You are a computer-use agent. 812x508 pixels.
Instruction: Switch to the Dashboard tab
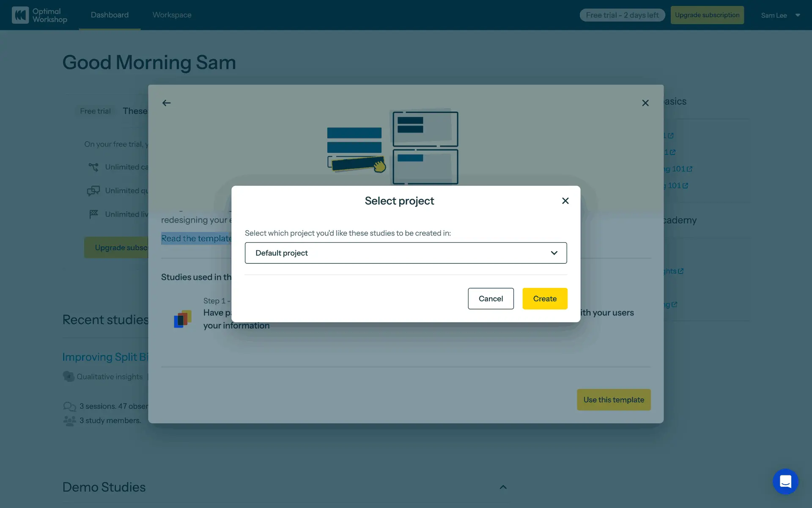coord(110,15)
